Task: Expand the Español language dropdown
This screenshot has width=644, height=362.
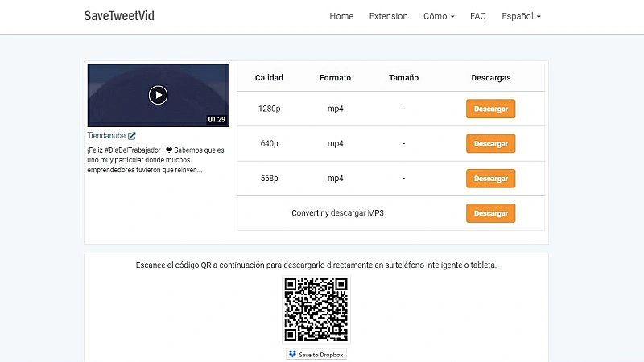Action: point(521,16)
